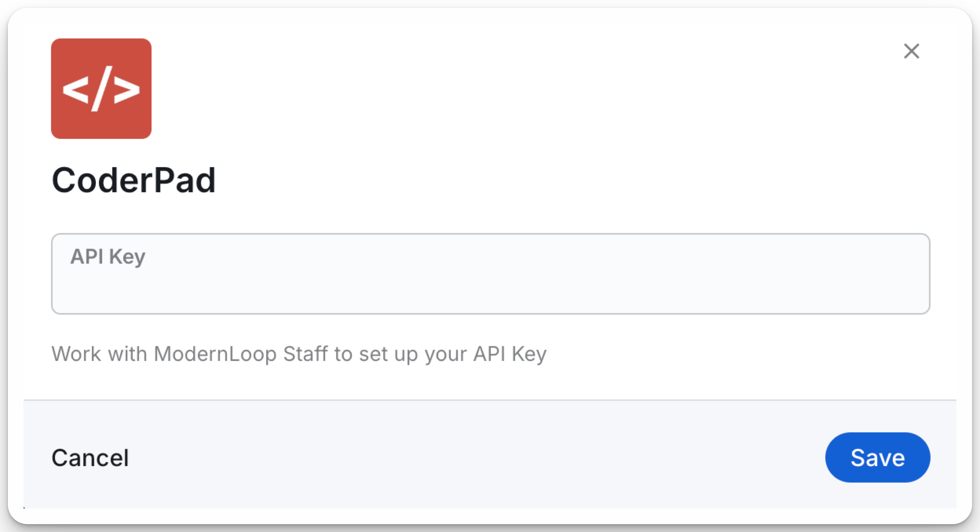
Task: Tap the CoderPad integration logo
Action: coord(101,89)
